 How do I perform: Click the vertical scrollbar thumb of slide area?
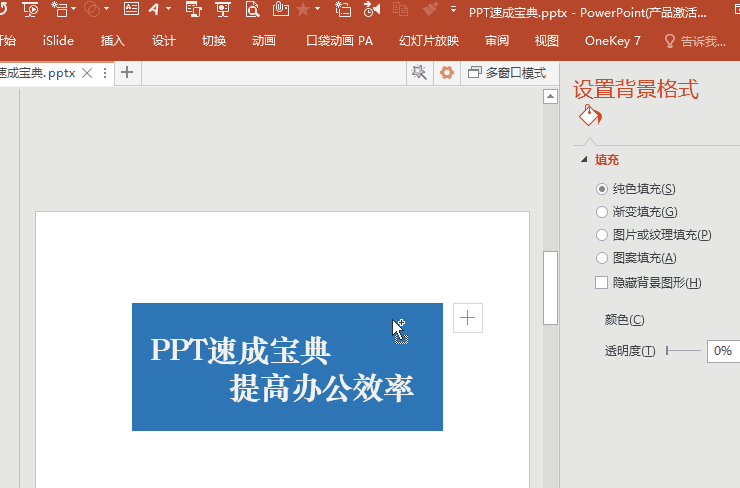(550, 288)
